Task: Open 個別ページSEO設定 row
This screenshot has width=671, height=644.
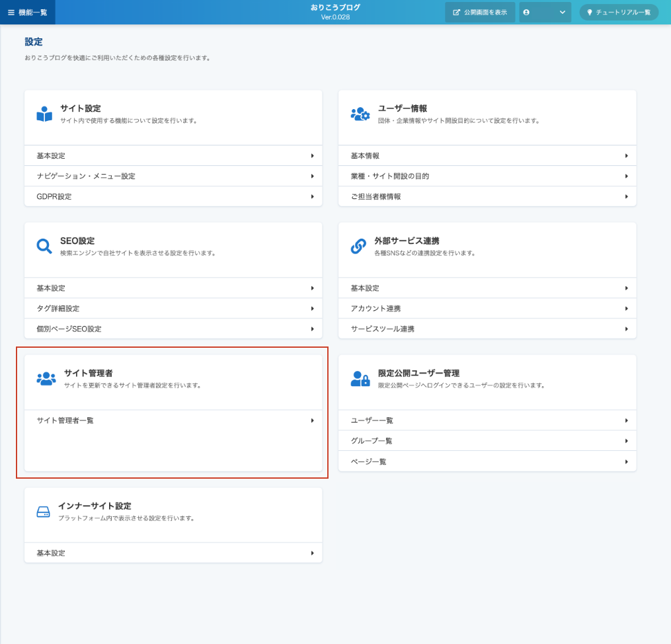Action: click(x=173, y=329)
